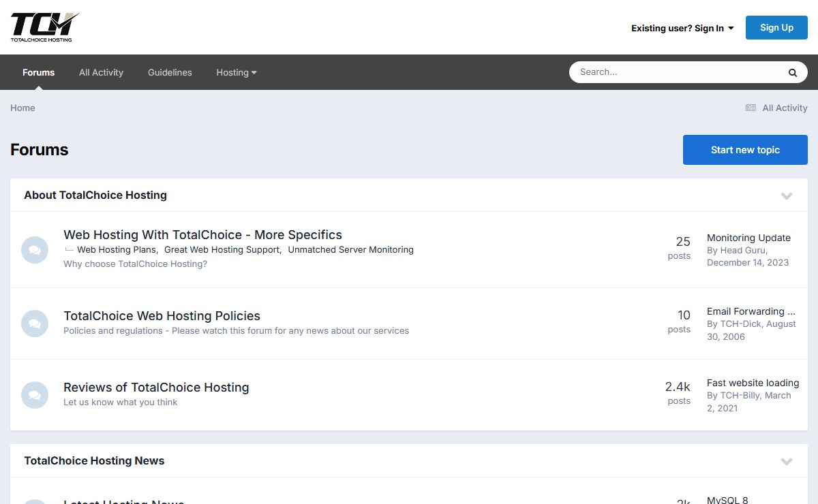This screenshot has width=818, height=504.
Task: Open the Fast website loading post
Action: point(753,383)
